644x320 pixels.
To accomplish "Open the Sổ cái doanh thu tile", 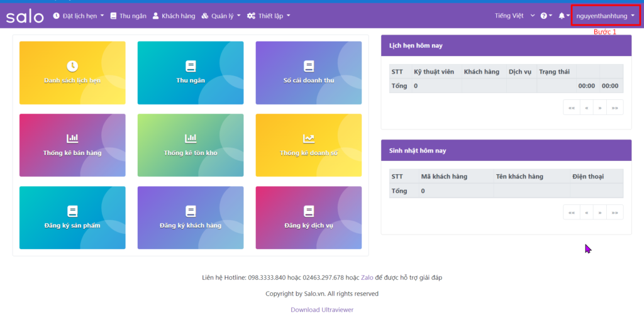I will [x=308, y=72].
